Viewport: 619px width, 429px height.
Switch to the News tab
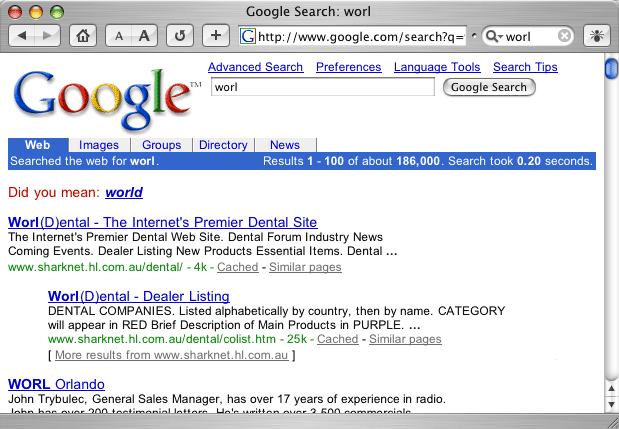pos(285,145)
